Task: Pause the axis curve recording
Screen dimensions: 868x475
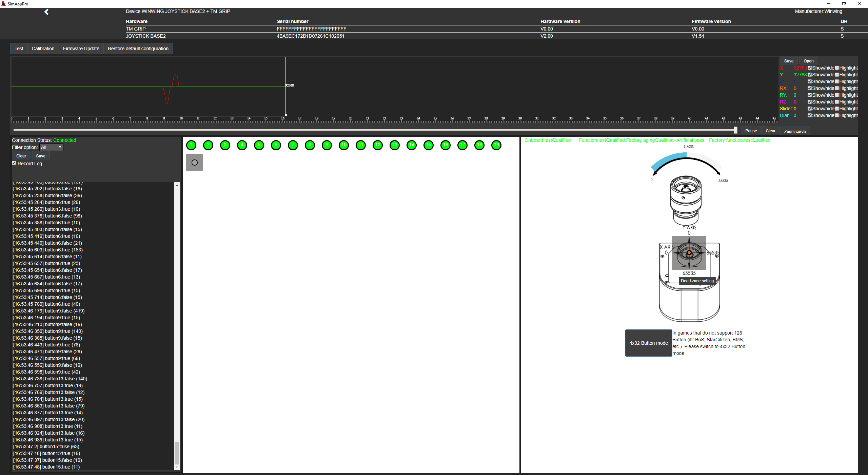Action: click(x=751, y=131)
